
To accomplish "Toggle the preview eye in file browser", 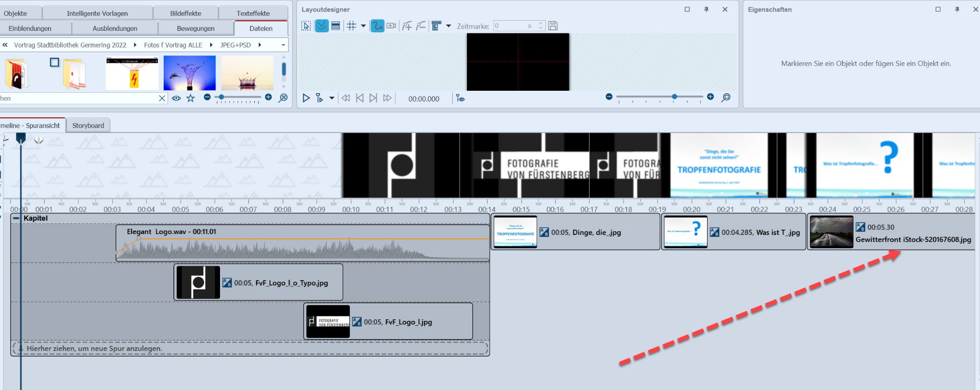I will (x=176, y=98).
